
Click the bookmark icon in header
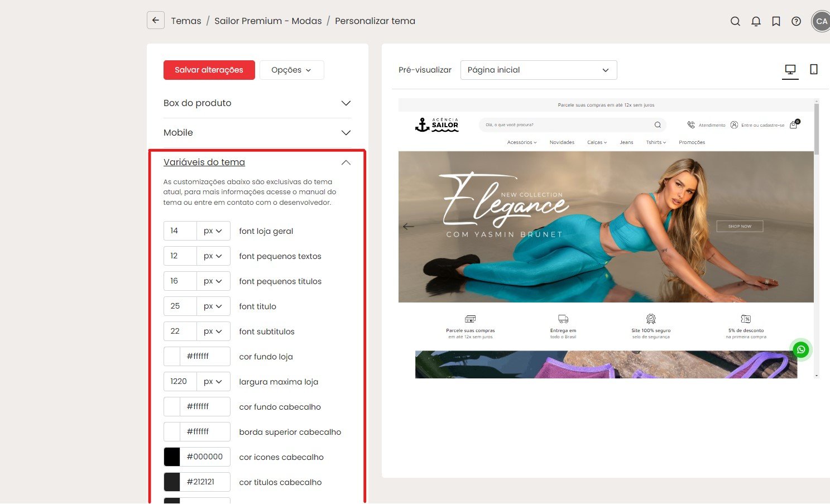pos(776,21)
